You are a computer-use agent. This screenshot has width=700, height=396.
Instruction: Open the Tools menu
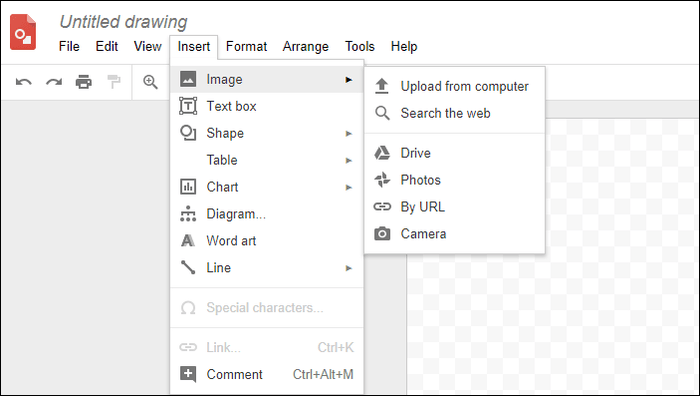click(x=360, y=46)
